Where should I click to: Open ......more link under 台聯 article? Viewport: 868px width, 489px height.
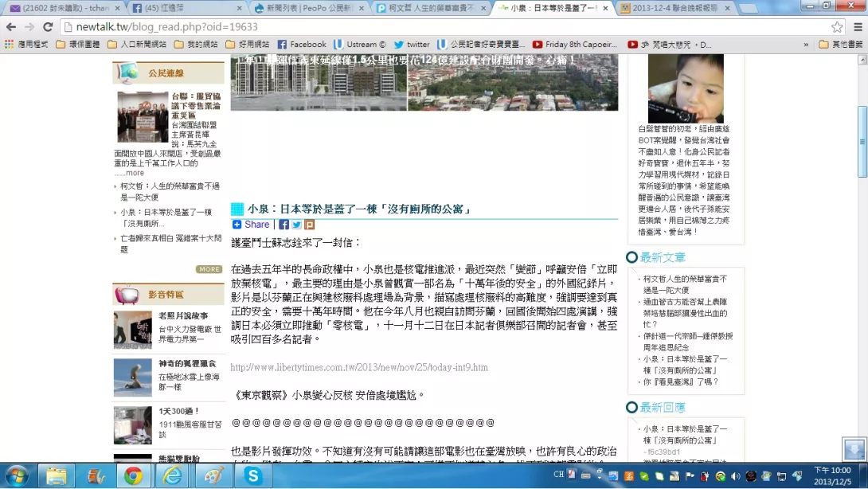coord(129,173)
